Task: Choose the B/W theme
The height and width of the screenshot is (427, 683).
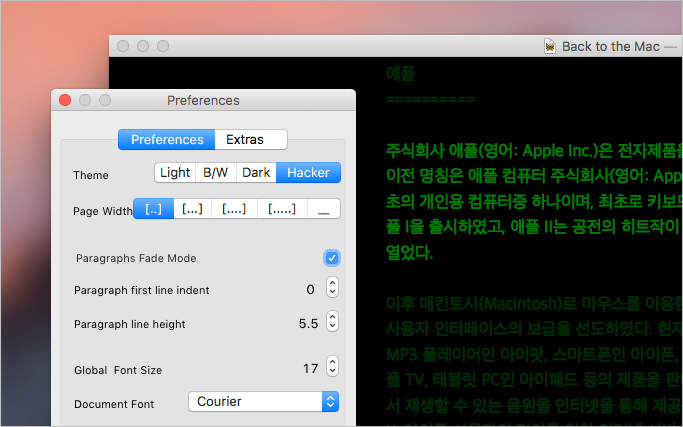Action: (x=216, y=173)
